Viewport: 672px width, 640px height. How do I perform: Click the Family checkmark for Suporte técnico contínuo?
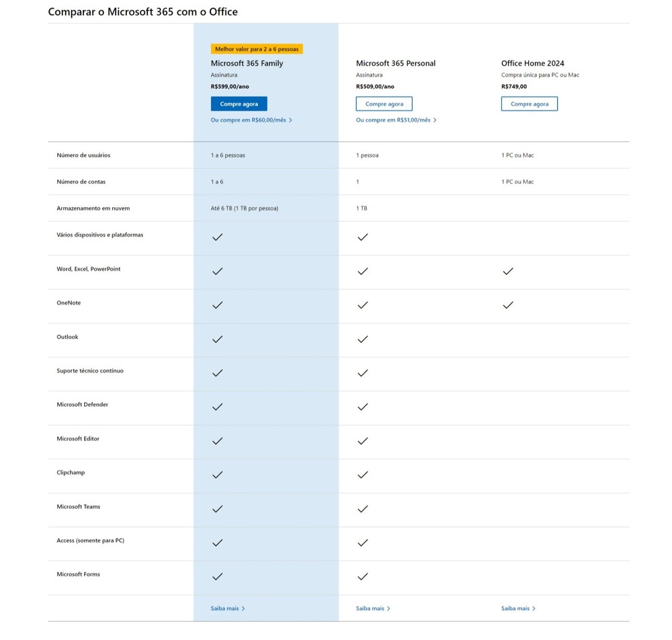pyautogui.click(x=217, y=373)
